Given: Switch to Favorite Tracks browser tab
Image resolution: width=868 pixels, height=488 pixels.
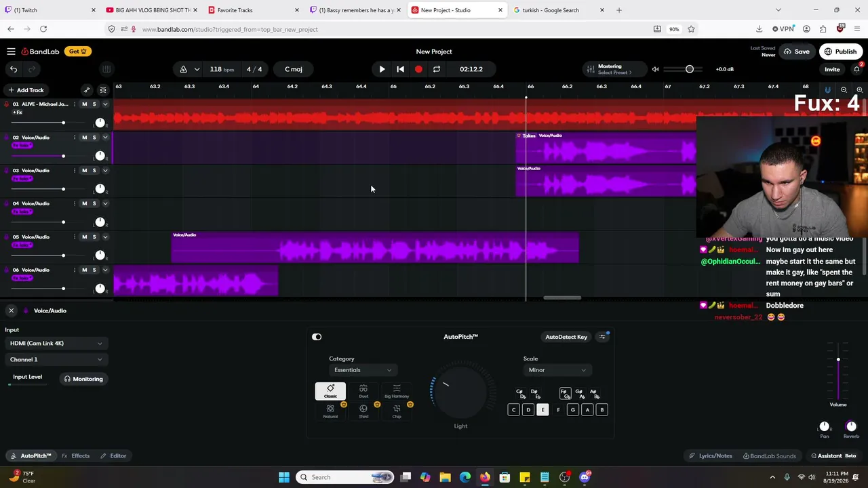Looking at the screenshot, I should [x=252, y=10].
